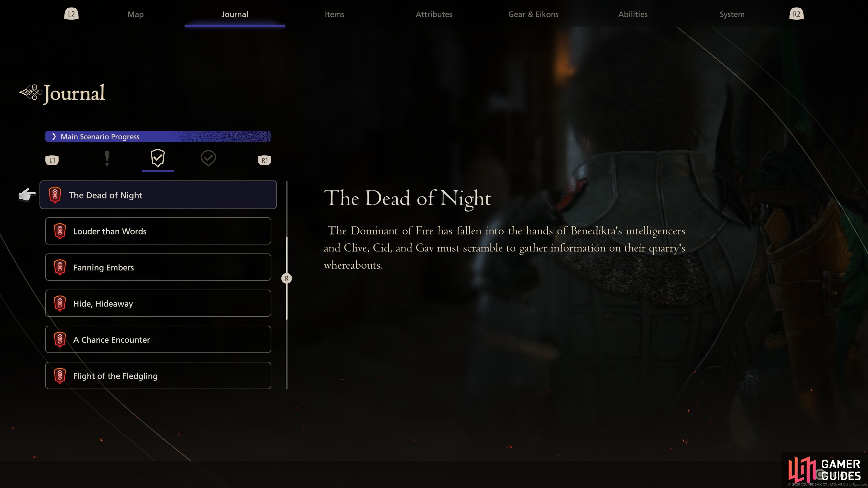The height and width of the screenshot is (488, 868).
Task: Go to the Abilities tab
Action: 633,14
